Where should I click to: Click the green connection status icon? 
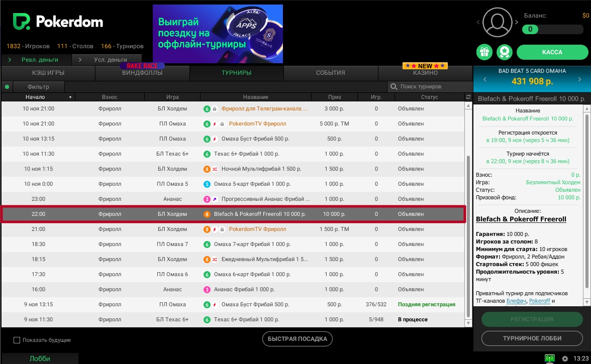click(550, 358)
